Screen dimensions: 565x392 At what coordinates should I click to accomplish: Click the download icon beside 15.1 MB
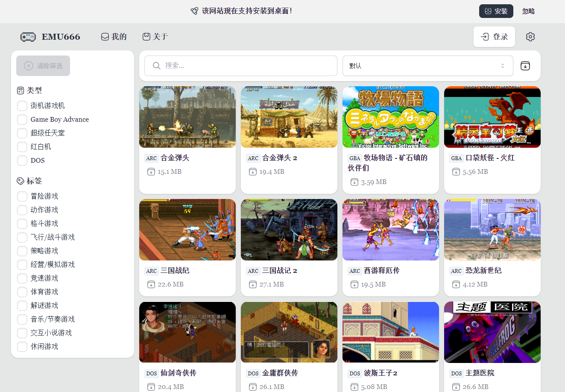coord(151,172)
